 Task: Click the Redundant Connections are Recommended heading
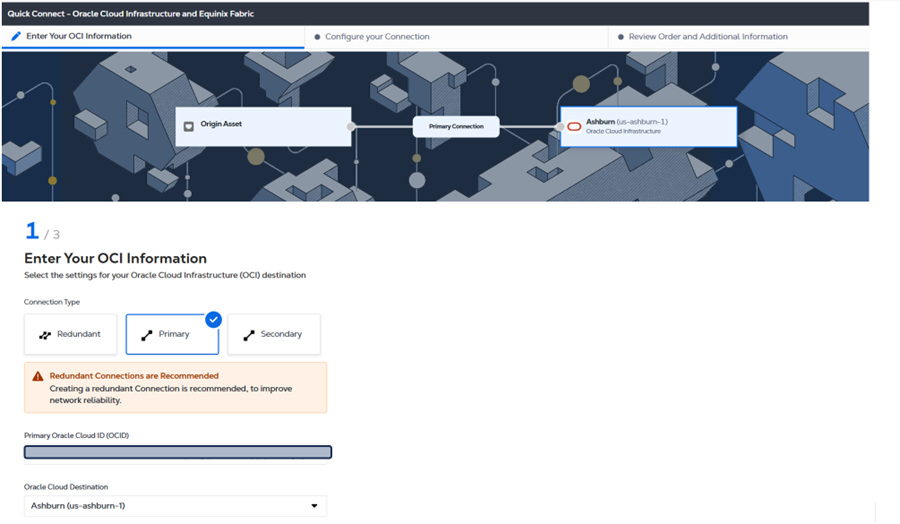click(x=134, y=375)
